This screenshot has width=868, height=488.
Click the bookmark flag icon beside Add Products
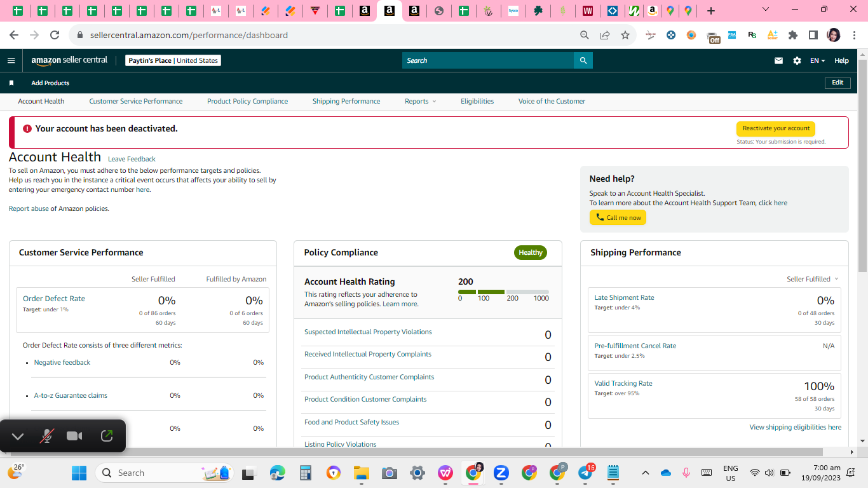11,83
